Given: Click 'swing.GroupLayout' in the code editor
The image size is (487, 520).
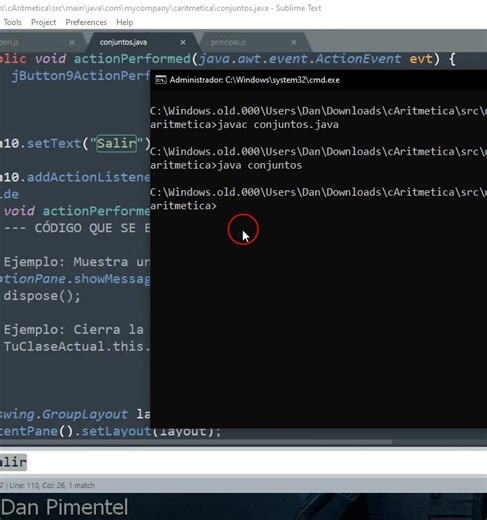Looking at the screenshot, I should (x=64, y=414).
